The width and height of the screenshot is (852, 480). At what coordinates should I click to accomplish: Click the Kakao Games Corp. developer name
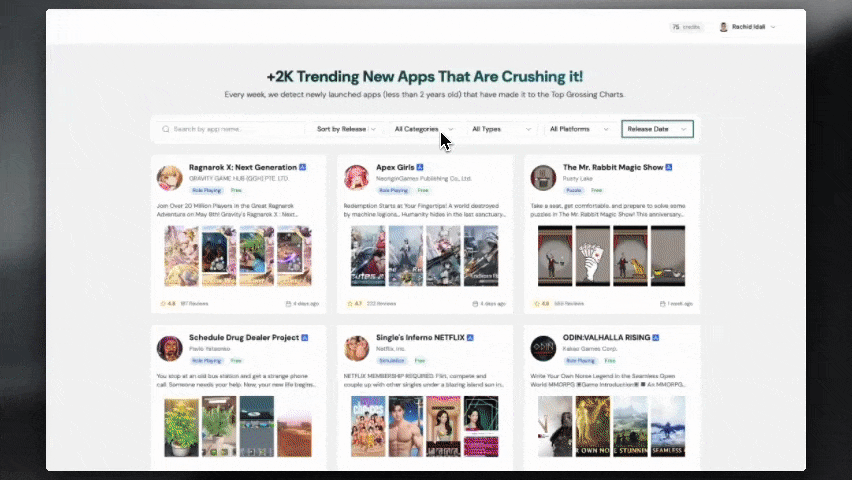click(x=590, y=349)
